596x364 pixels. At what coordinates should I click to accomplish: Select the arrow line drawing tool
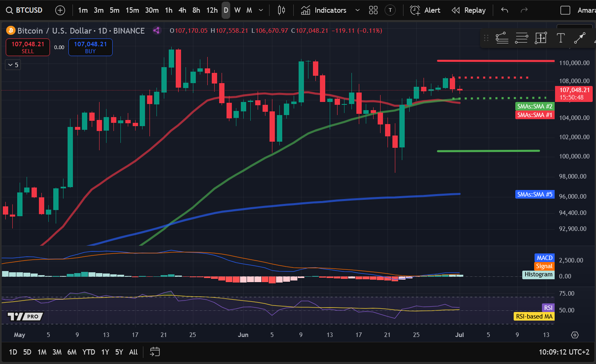pyautogui.click(x=580, y=38)
